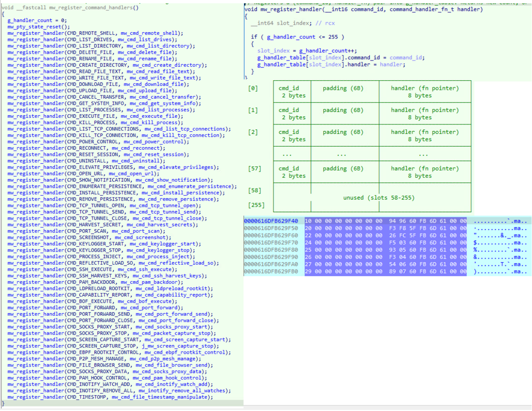Click the CMD_KILL_PROCESS constant
The height and width of the screenshot is (411, 532).
click(91, 122)
